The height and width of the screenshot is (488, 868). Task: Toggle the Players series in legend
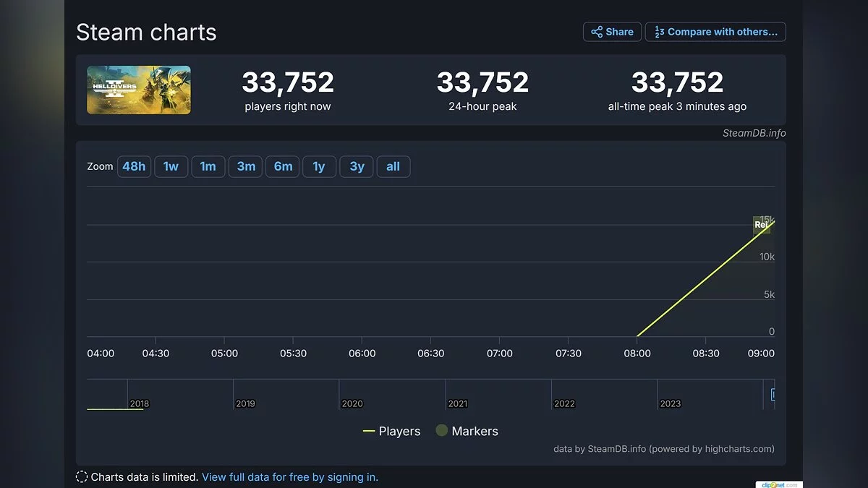[391, 431]
